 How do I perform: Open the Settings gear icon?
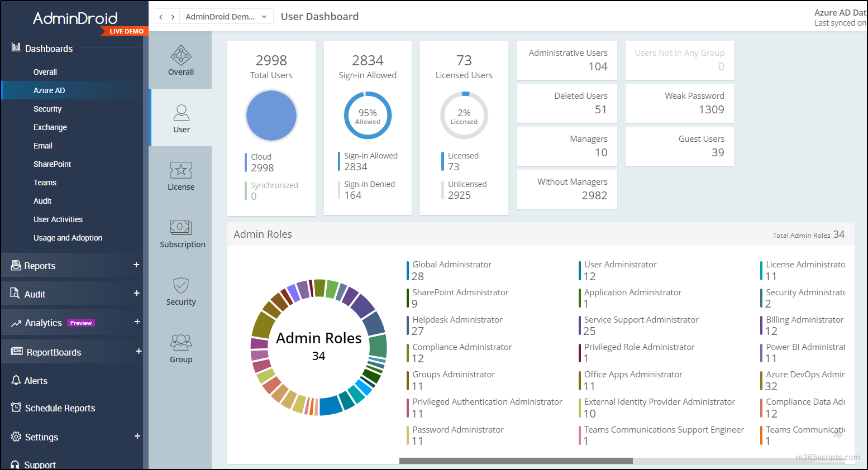click(x=16, y=437)
